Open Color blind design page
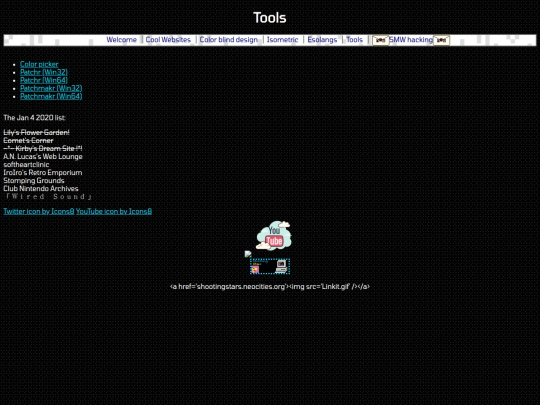Viewport: 540px width, 405px height. [x=229, y=40]
